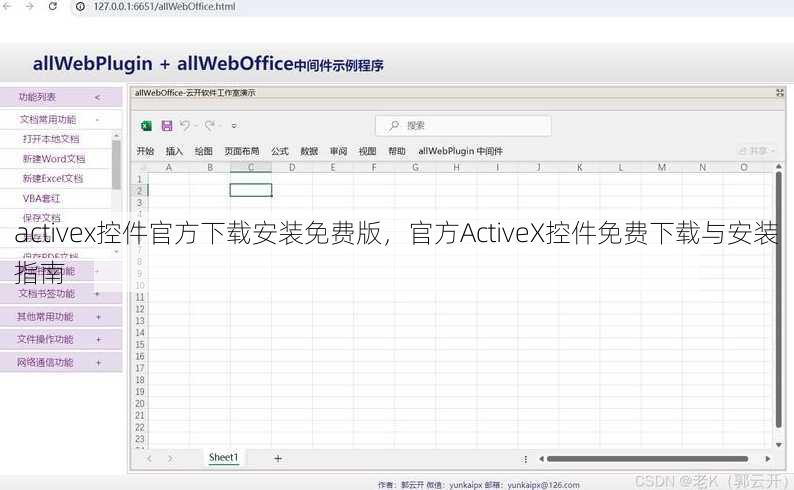794x490 pixels.
Task: Select row 20 header
Action: pos(140,403)
